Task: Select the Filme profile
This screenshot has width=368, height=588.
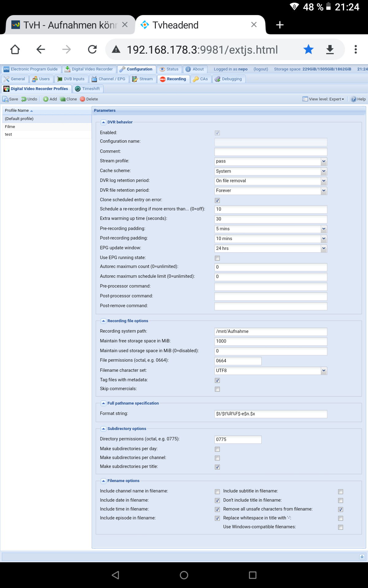Action: pyautogui.click(x=47, y=126)
